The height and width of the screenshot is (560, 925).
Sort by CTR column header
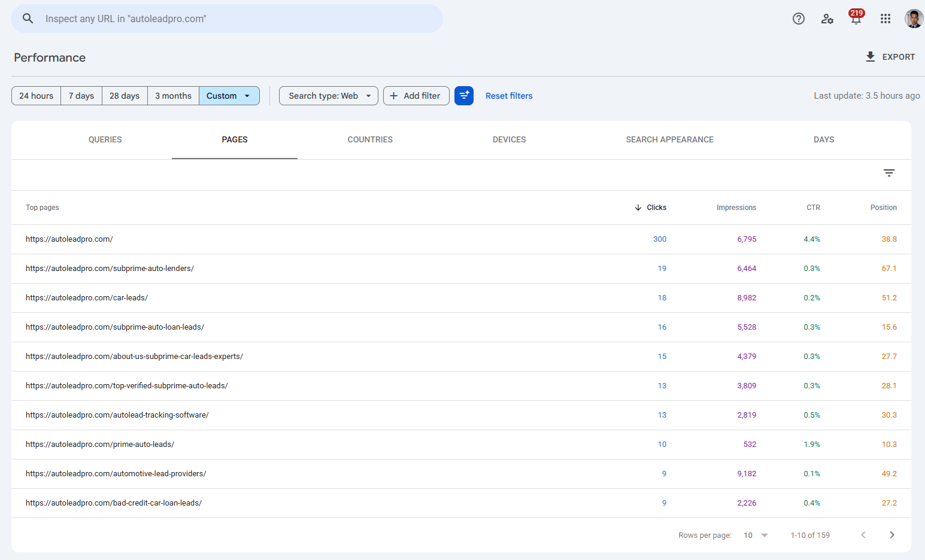813,208
